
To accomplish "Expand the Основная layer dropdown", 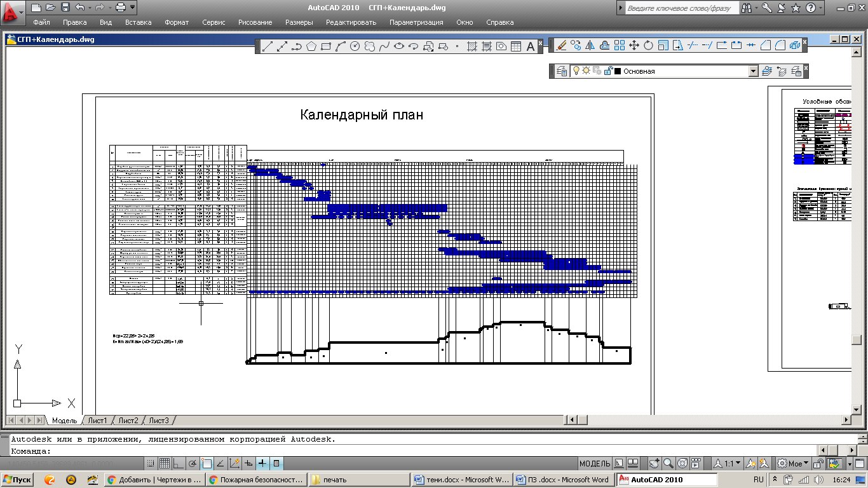I will point(753,71).
